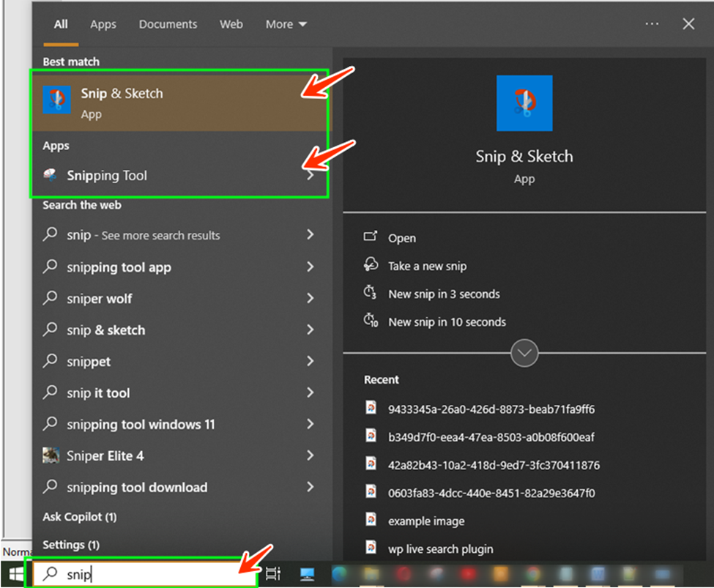Screen dimensions: 714x588
Task: Click the 'Sniper Elite 4' result text
Action: (x=105, y=455)
